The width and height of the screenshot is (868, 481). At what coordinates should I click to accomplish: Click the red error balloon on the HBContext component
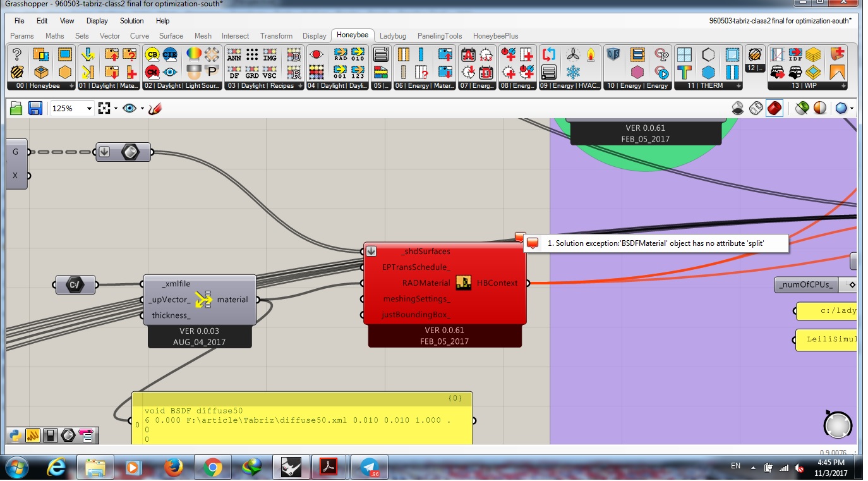pos(520,237)
